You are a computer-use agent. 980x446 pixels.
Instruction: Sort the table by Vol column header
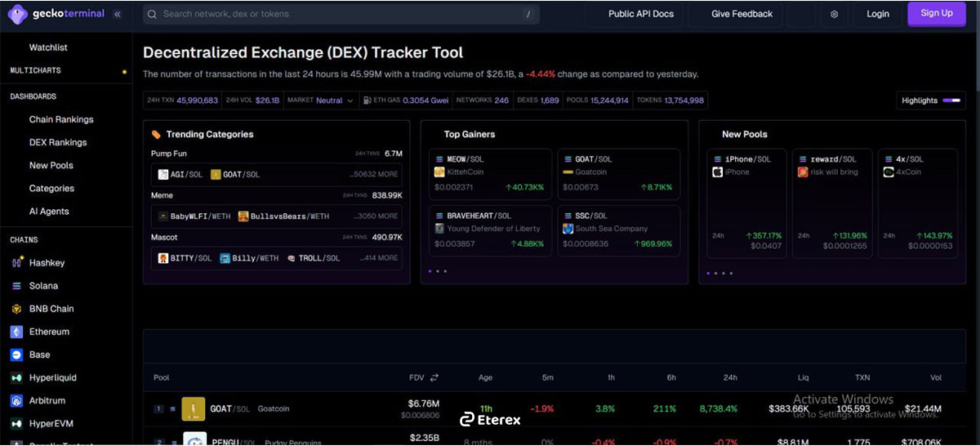coord(936,377)
